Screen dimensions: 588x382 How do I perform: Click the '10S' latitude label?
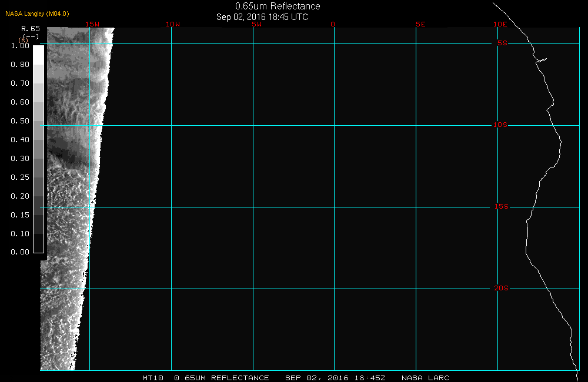[500, 125]
